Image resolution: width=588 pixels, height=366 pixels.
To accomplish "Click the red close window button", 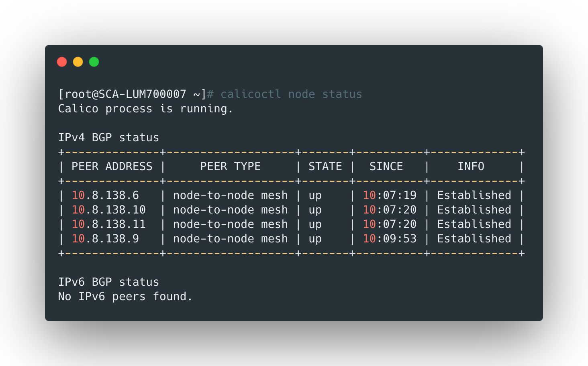I will pyautogui.click(x=62, y=62).
